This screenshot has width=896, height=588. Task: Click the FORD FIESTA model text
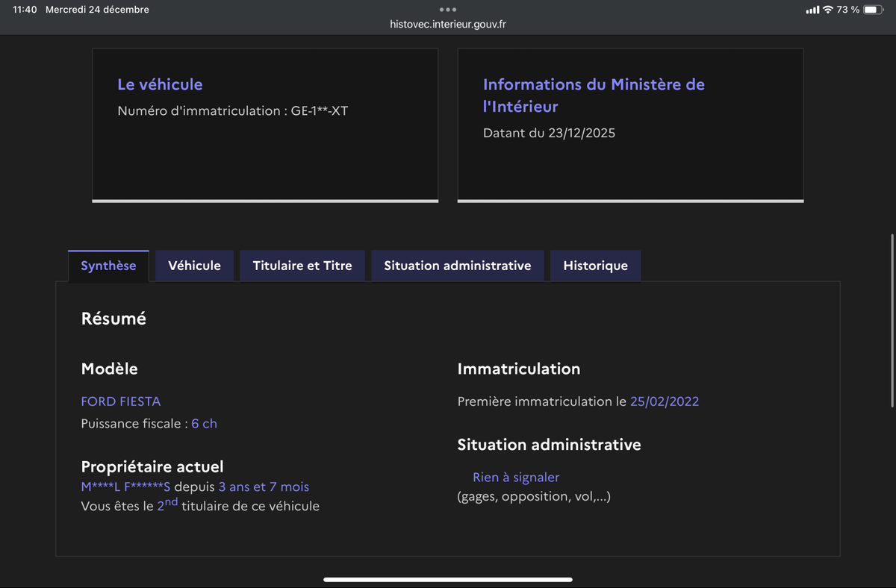click(x=121, y=401)
